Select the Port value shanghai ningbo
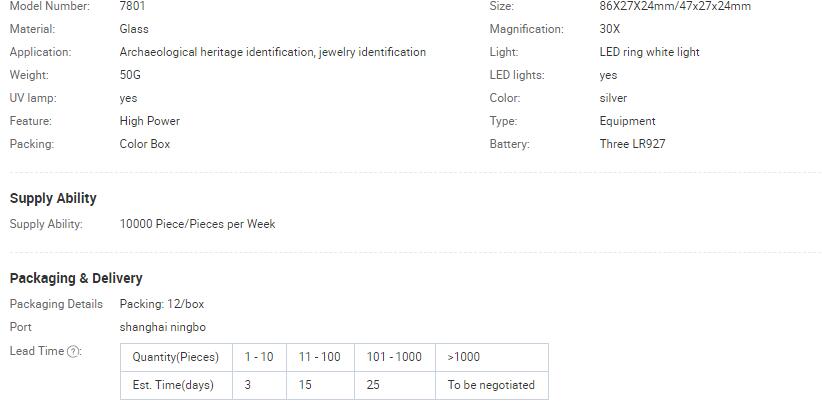Screen dimensions: 822x417 click(x=163, y=327)
